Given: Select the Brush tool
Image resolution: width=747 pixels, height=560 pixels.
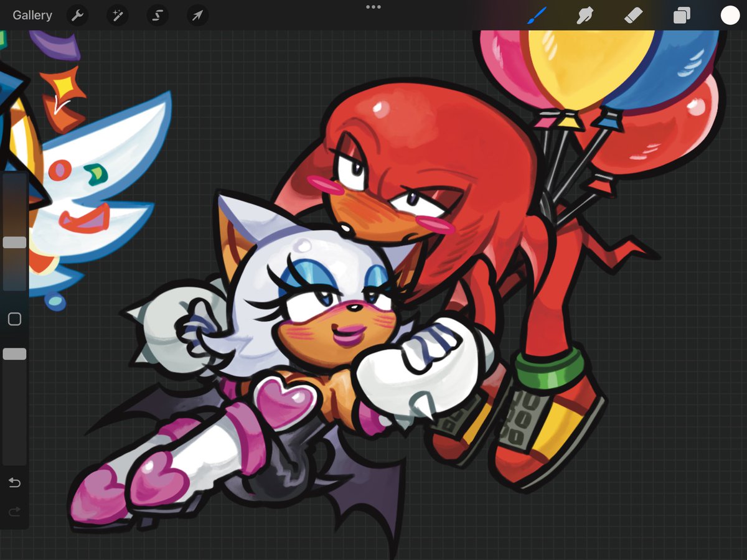Looking at the screenshot, I should pos(536,16).
